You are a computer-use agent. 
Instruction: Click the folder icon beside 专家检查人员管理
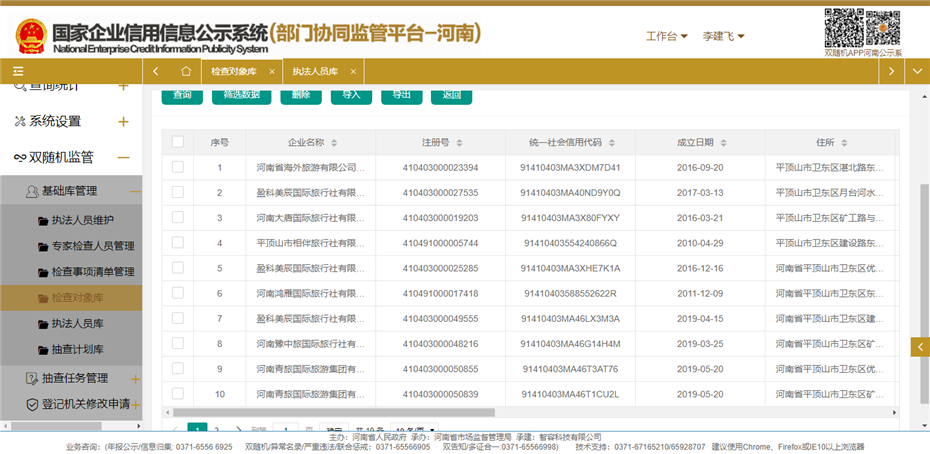tap(42, 246)
